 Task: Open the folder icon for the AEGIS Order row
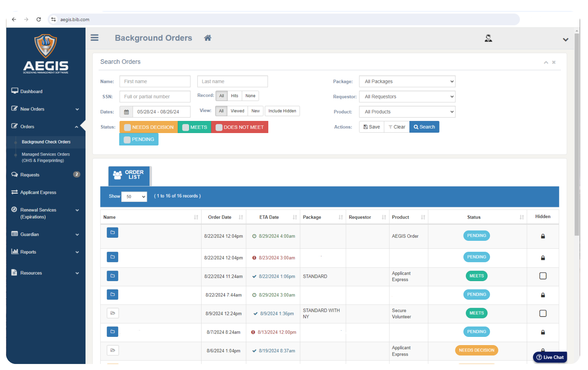112,233
